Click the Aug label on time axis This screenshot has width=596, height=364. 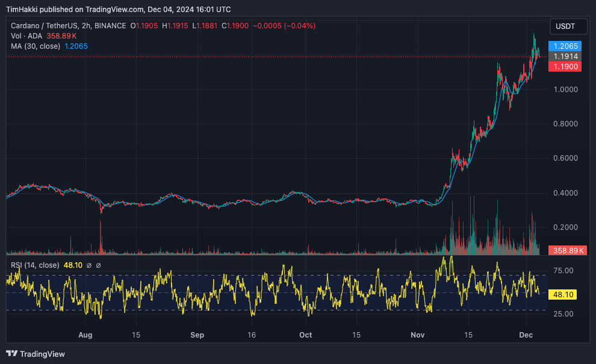[85, 335]
